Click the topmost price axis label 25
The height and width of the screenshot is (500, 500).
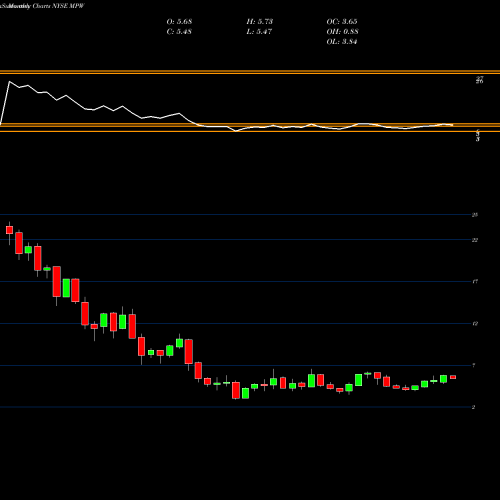click(475, 215)
